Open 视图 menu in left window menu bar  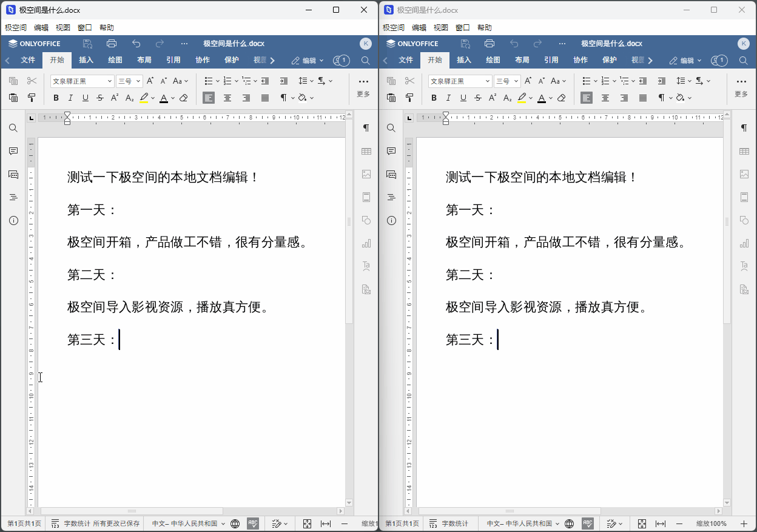[x=63, y=27]
